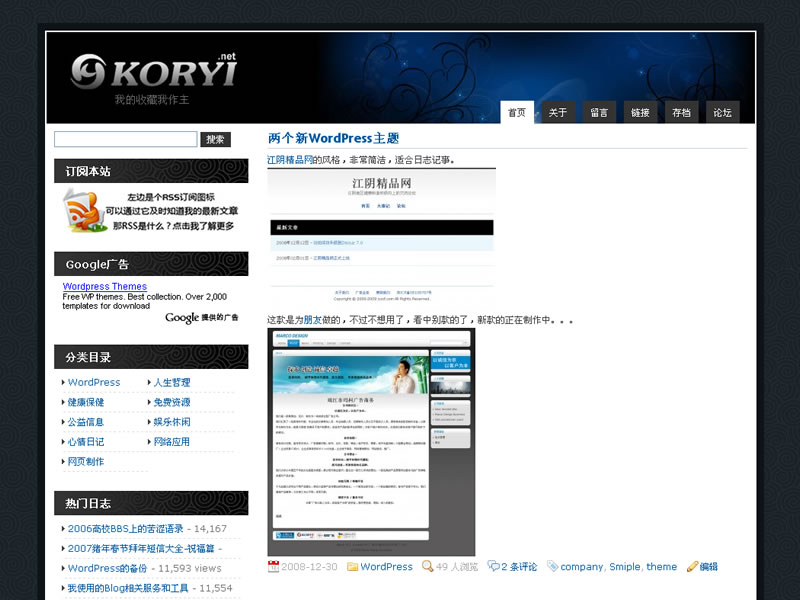Click the 分类目录 section heading
Screen dimensions: 800x600
pyautogui.click(x=151, y=357)
